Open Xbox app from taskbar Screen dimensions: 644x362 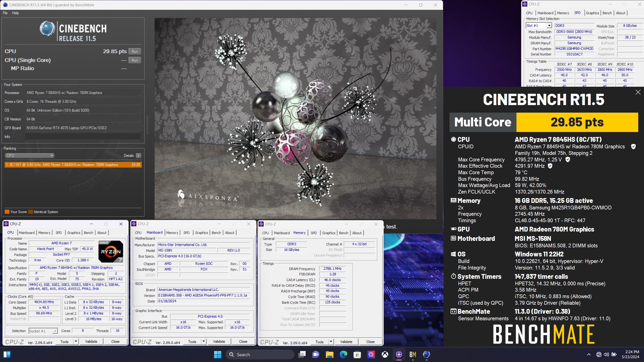pos(385,354)
